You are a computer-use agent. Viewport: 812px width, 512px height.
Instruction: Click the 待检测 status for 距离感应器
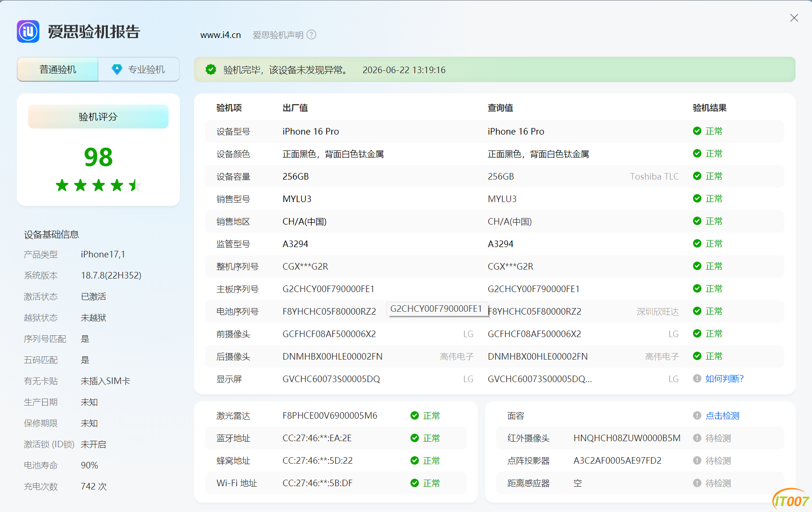718,483
